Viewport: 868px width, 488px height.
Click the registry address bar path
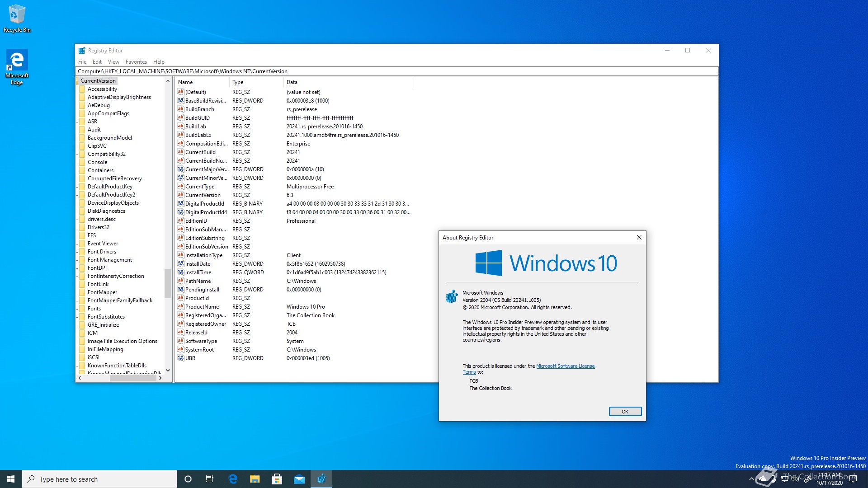[x=396, y=71]
